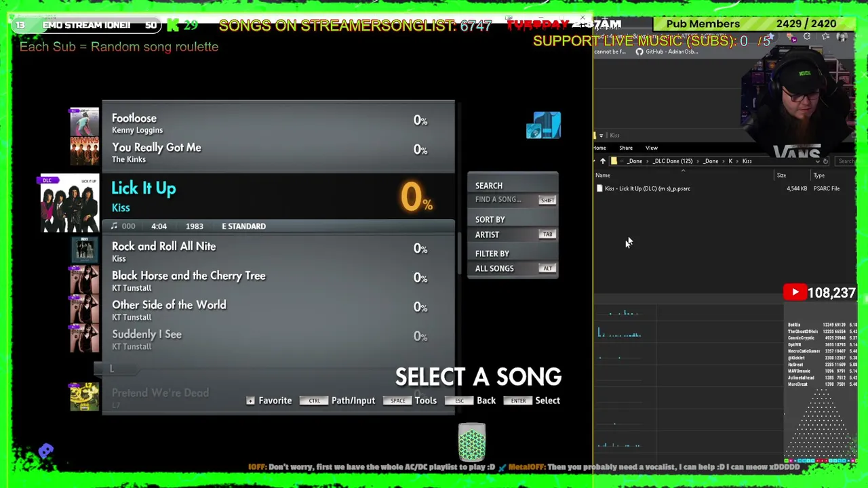
Task: Click the Footloose album thumbnail
Action: (x=84, y=122)
